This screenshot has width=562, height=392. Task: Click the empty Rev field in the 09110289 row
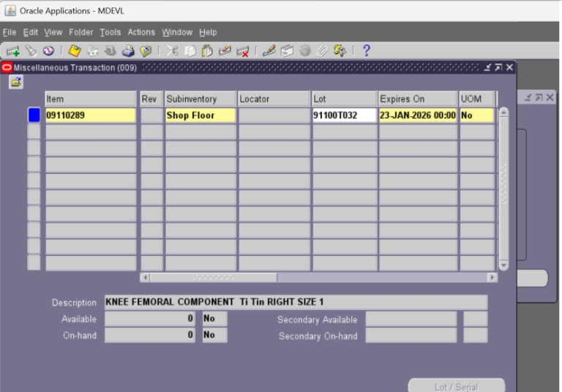click(x=152, y=115)
